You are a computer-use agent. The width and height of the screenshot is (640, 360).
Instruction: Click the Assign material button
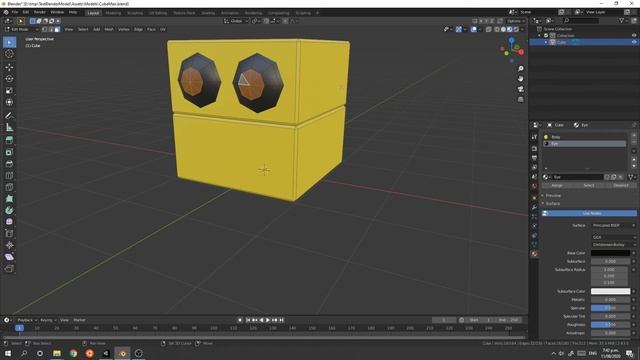[557, 185]
